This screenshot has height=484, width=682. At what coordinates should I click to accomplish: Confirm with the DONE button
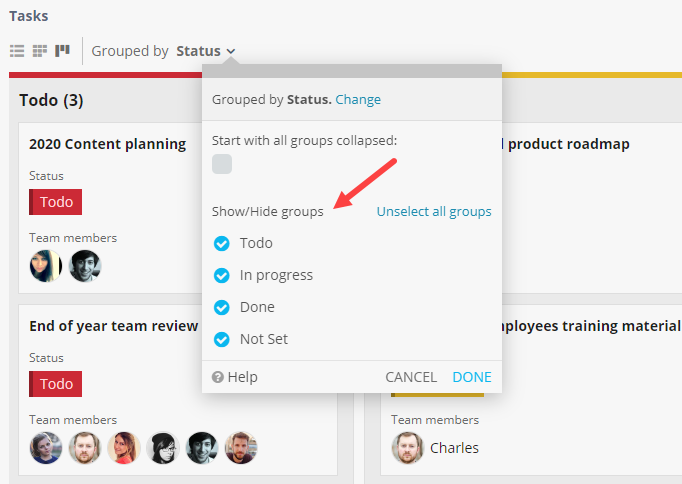pos(472,377)
